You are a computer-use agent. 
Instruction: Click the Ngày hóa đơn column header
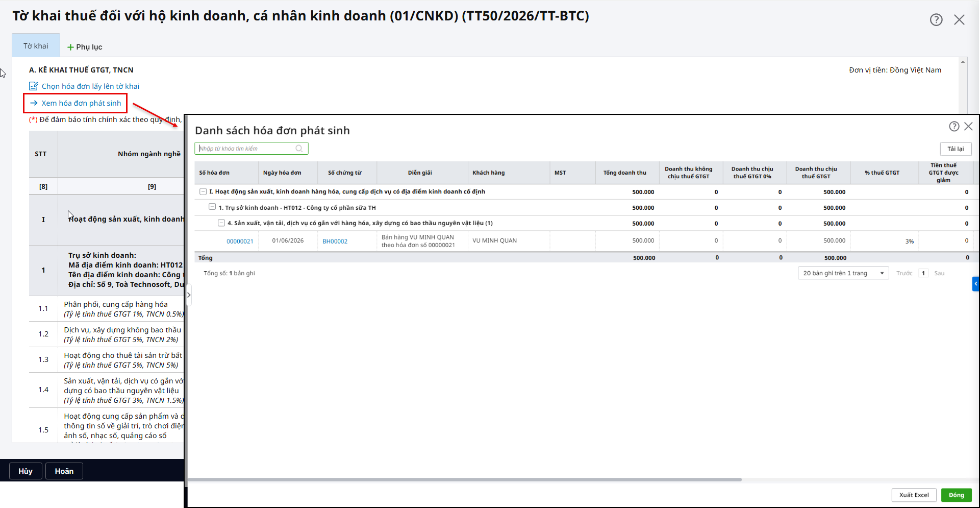pyautogui.click(x=288, y=173)
